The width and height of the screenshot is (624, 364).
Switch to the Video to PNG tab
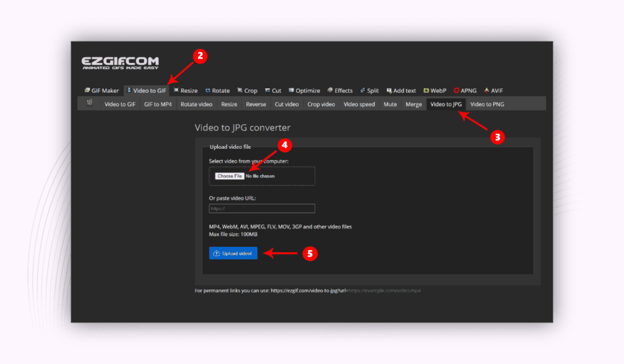pyautogui.click(x=487, y=104)
